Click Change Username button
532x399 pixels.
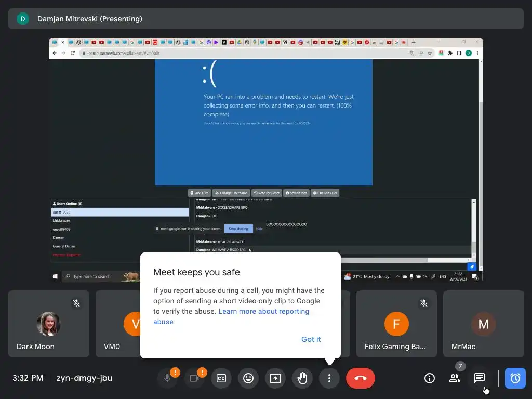pyautogui.click(x=231, y=193)
